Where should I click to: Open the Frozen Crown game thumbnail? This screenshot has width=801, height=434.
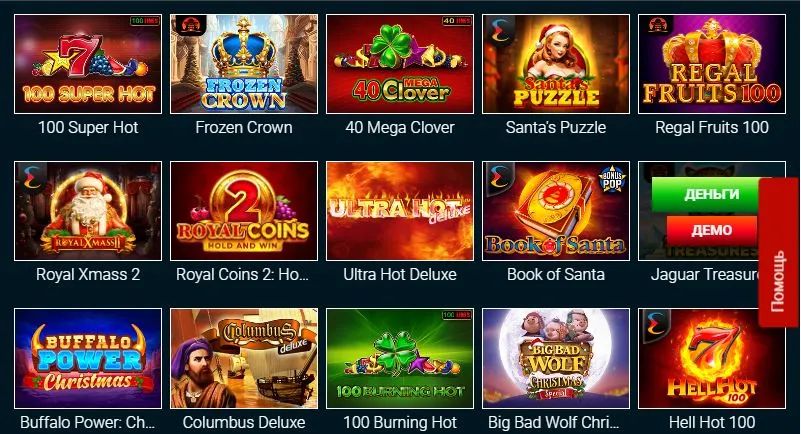coord(244,64)
